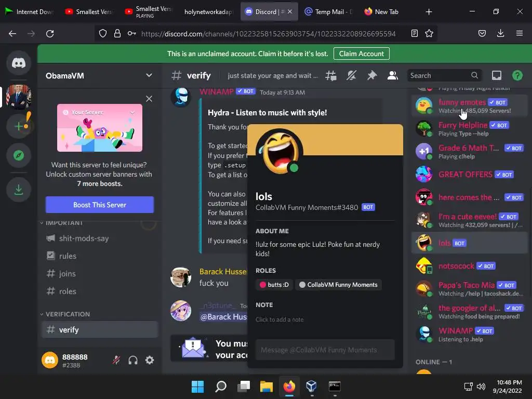Select 'the googler of al...' bot member
This screenshot has width=532, height=399.
[x=470, y=312]
